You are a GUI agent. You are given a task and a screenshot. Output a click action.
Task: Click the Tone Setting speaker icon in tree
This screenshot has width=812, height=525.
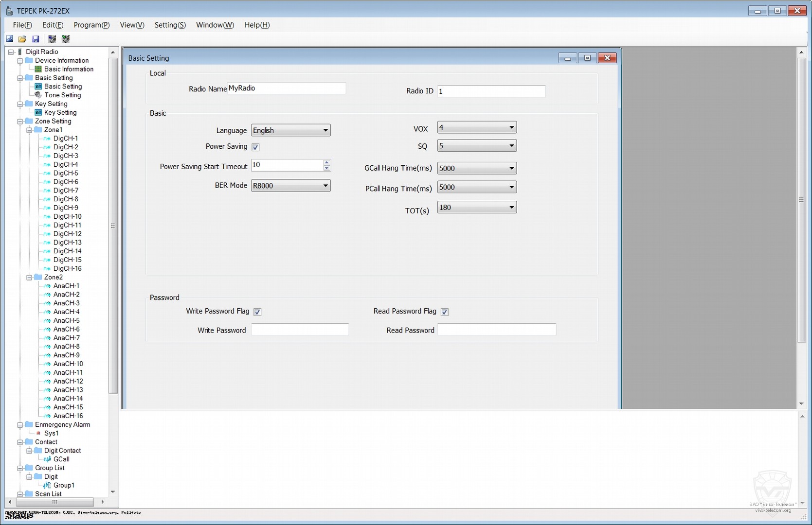(38, 95)
